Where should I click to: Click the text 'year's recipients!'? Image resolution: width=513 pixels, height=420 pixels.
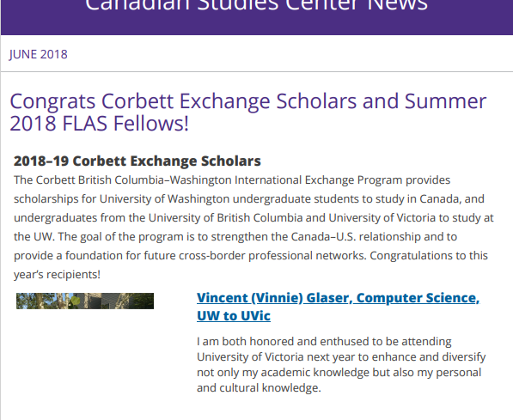pyautogui.click(x=57, y=275)
